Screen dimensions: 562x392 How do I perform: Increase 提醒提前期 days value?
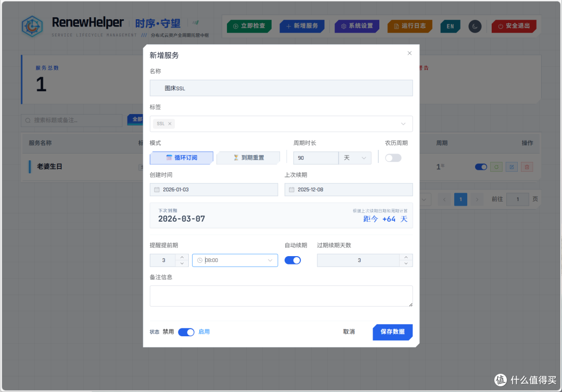click(182, 257)
